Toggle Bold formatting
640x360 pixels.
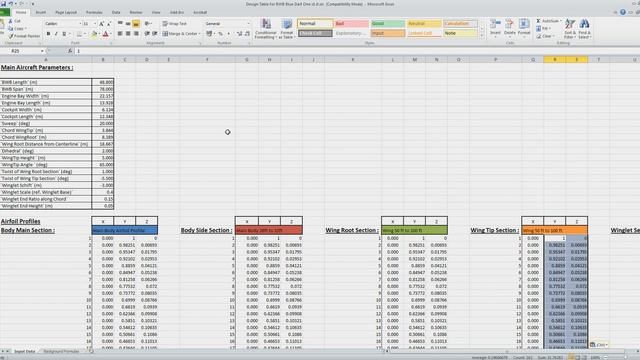pyautogui.click(x=48, y=33)
